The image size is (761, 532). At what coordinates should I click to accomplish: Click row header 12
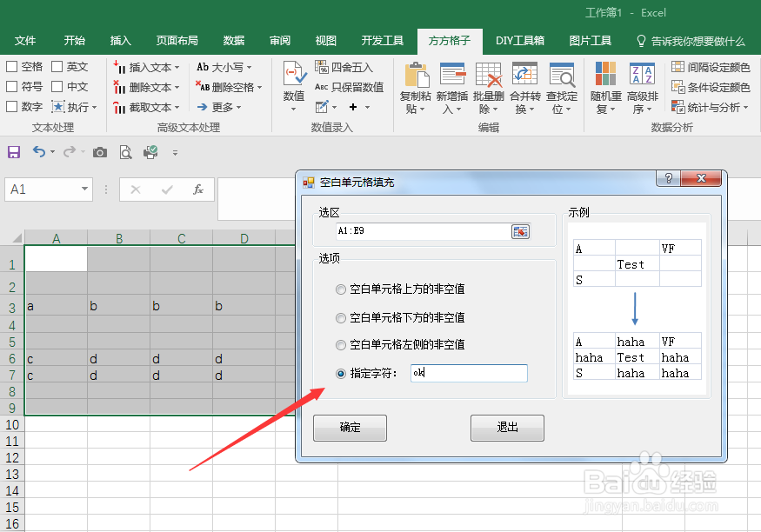12,458
